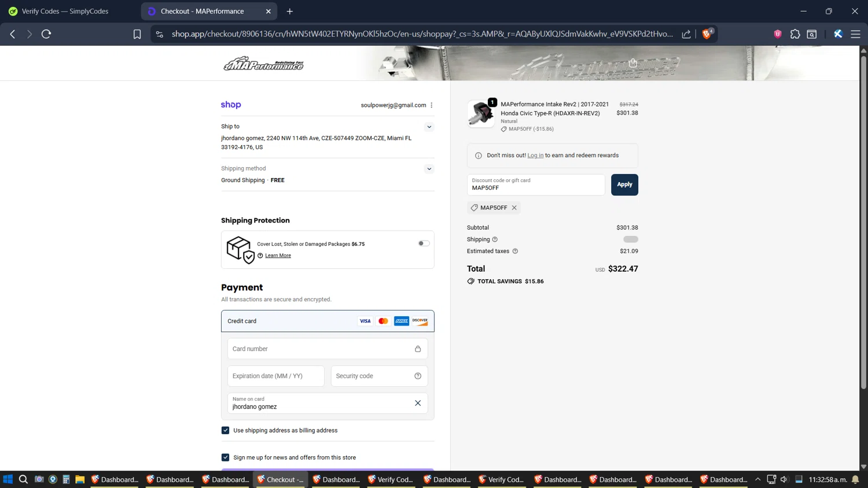Click the Shipping info help icon

coord(495,239)
